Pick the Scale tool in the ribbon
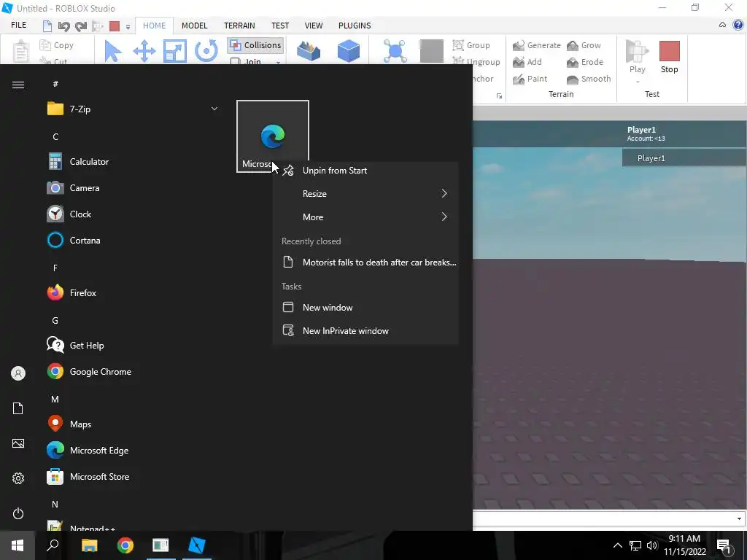Image resolution: width=747 pixels, height=560 pixels. 175,51
